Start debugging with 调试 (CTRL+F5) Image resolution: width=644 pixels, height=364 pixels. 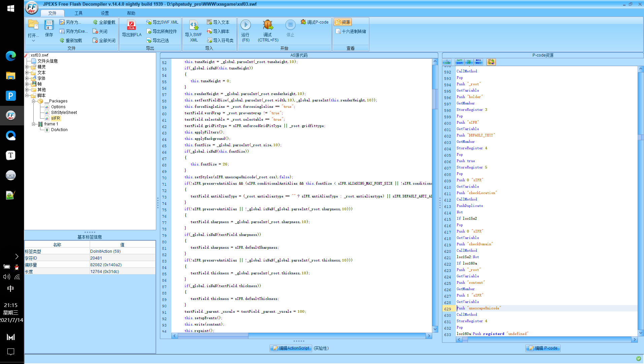pyautogui.click(x=268, y=31)
